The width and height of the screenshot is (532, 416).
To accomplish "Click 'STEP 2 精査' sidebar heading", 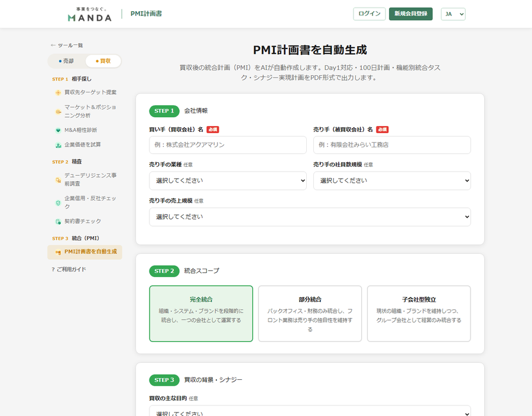I will [x=67, y=162].
